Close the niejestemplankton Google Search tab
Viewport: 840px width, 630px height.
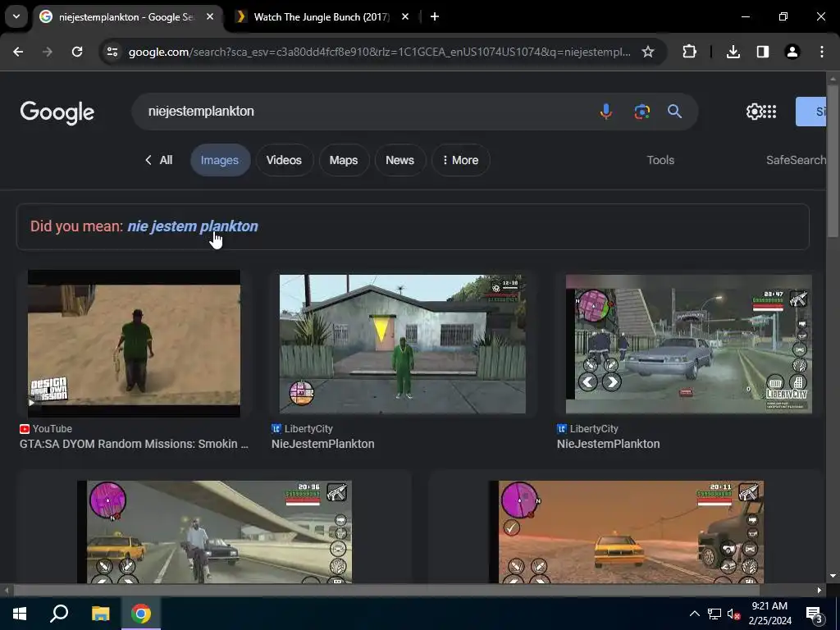click(x=210, y=16)
